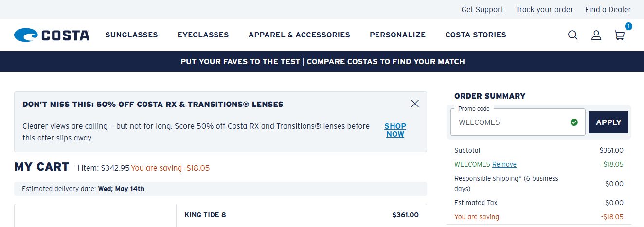Click the Apply promo code button
This screenshot has height=227, width=644.
608,122
